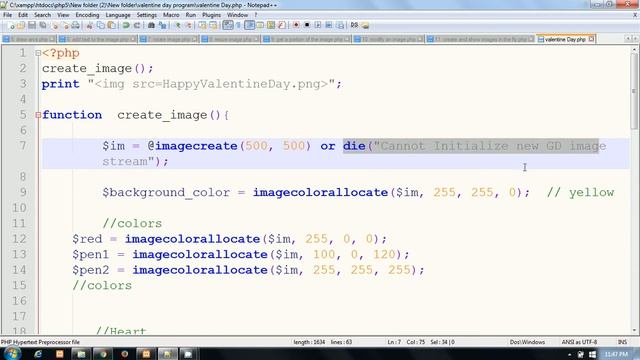Open the Settings menu
Screen dimensions: 640x360
(x=147, y=15)
